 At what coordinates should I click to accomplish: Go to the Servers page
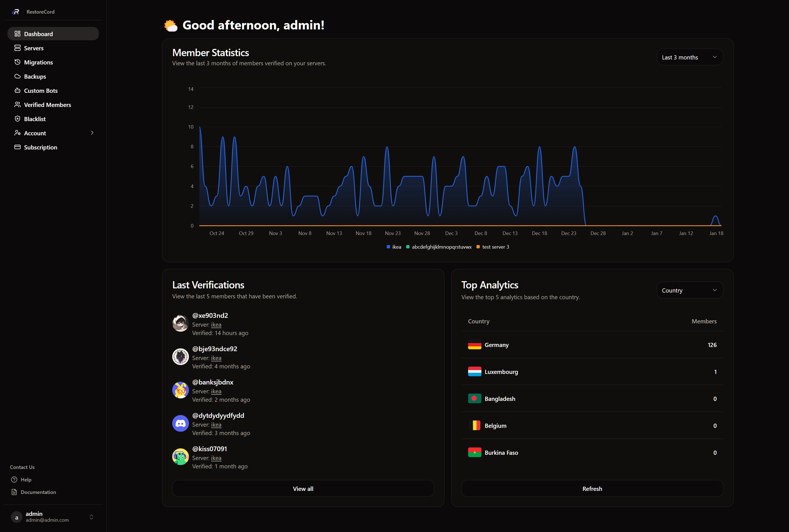(53, 48)
